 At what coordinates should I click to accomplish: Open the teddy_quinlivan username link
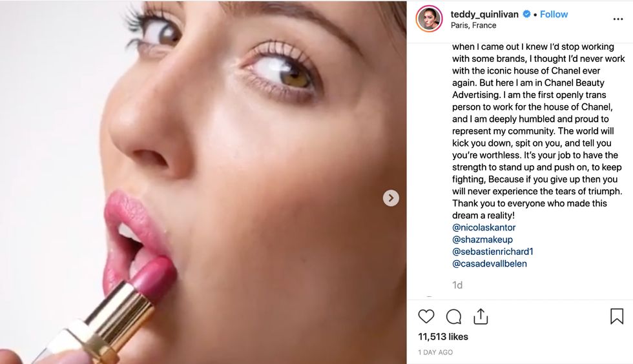click(484, 14)
